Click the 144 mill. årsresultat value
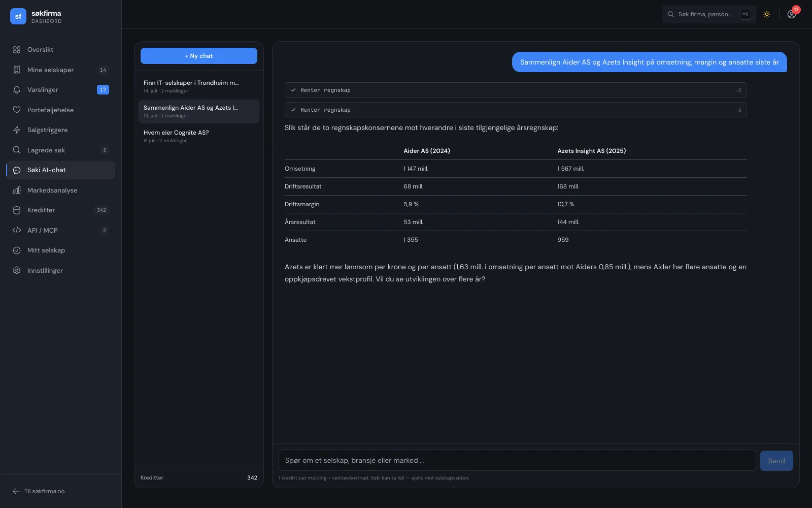Screen dimensions: 812x508 [x=568, y=222]
